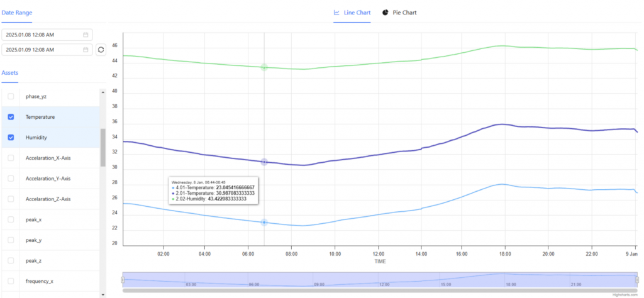Open calendar icon in end date field
The image size is (644, 298).
[x=86, y=49]
